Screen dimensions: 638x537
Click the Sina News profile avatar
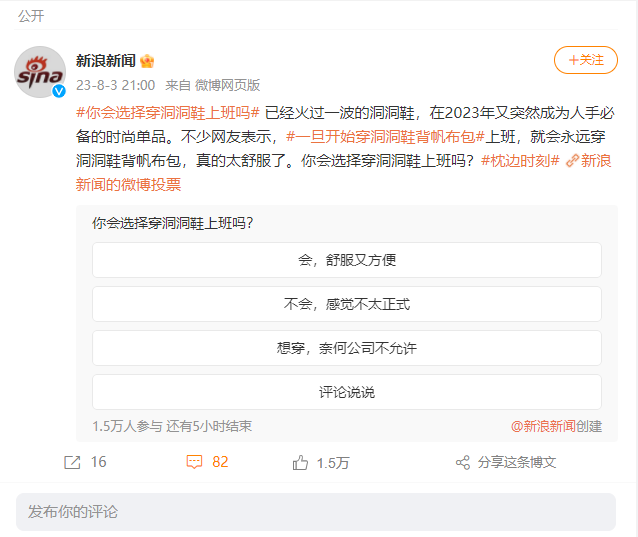click(40, 71)
